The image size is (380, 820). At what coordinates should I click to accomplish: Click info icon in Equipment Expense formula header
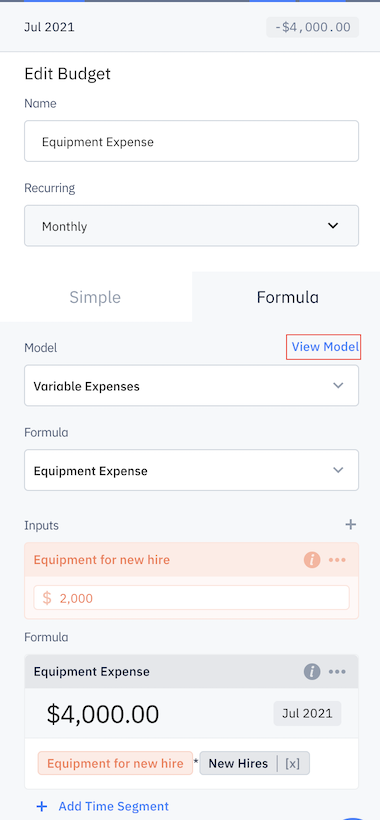(x=312, y=671)
